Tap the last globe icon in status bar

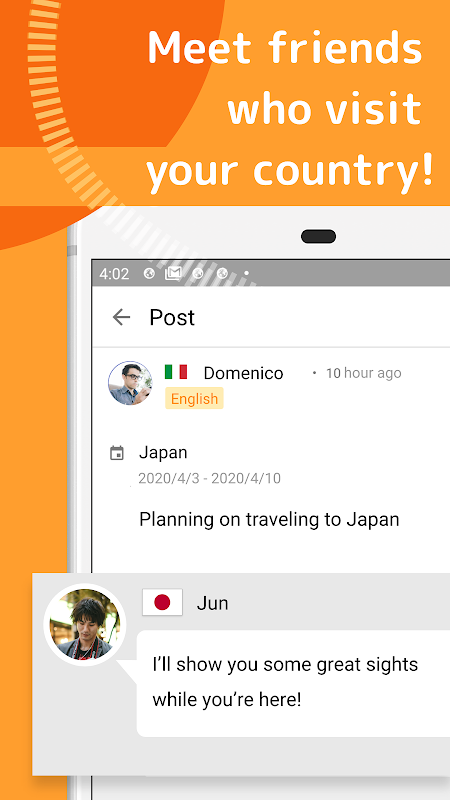[222, 274]
